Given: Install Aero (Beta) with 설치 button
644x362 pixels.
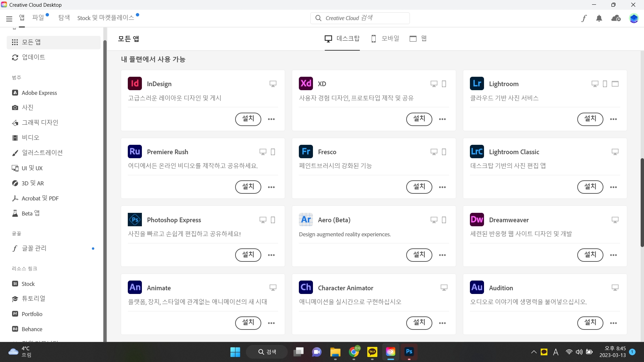Looking at the screenshot, I should [419, 255].
